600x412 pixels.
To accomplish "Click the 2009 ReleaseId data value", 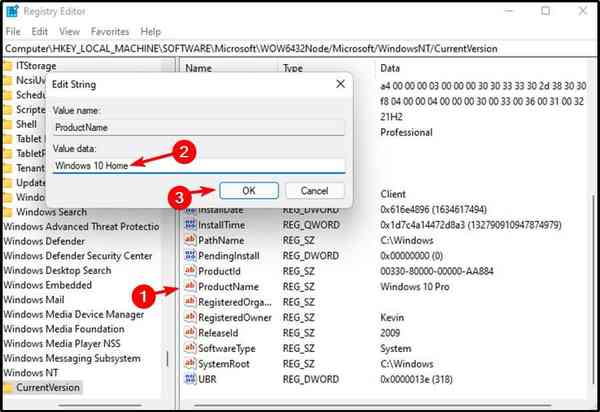I will (390, 333).
